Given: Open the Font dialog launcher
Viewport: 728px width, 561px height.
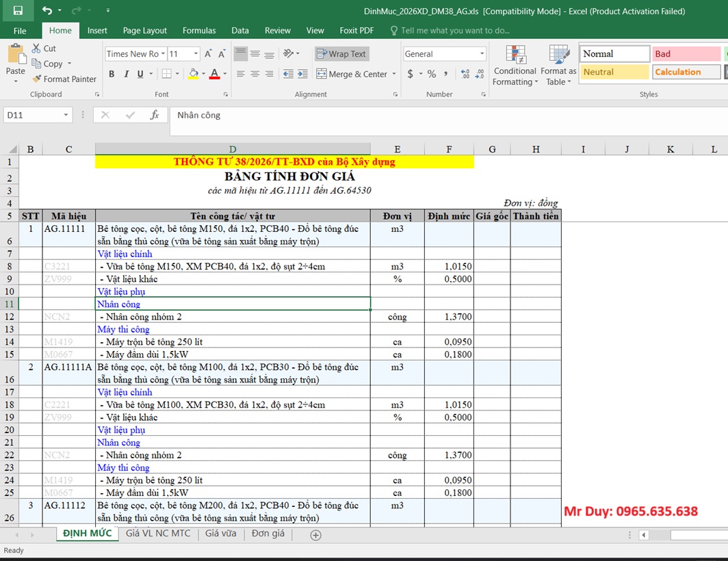Looking at the screenshot, I should coord(226,94).
